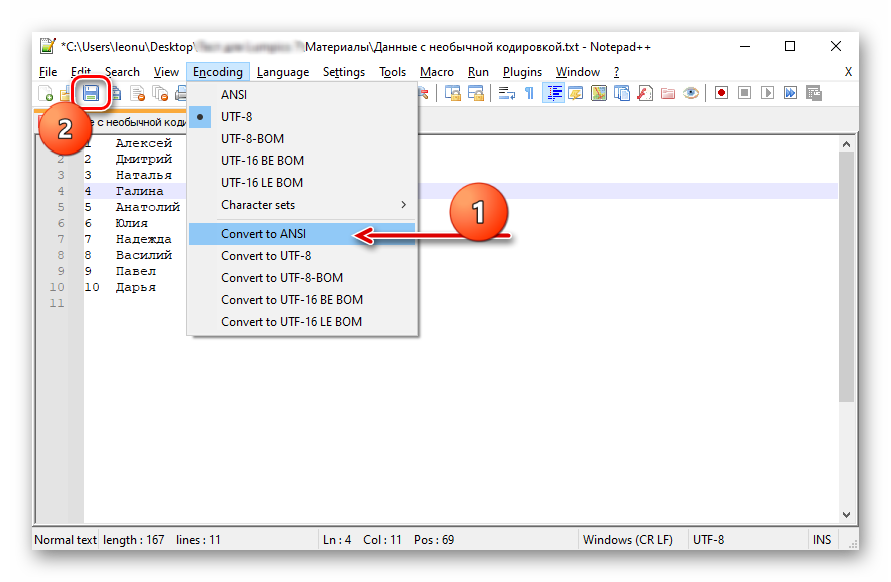Open the ? help menu
This screenshot has height=582, width=891.
coord(617,72)
